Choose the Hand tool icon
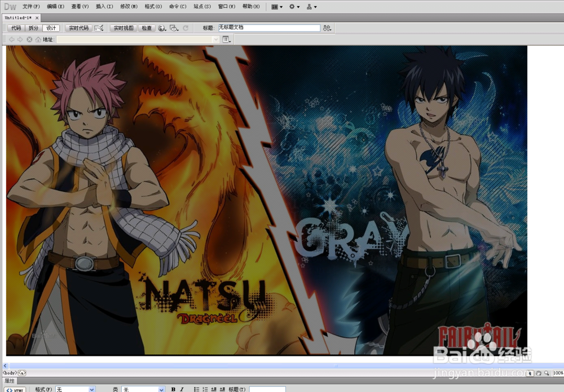This screenshot has width=564, height=392. tap(539, 373)
